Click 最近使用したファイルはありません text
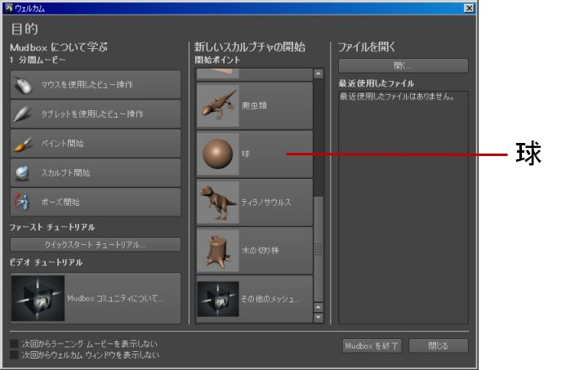588x370 pixels. point(397,96)
